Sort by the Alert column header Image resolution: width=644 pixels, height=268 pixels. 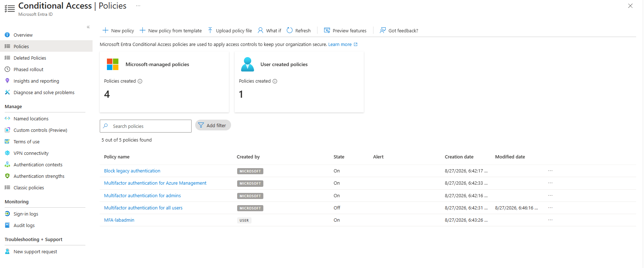(378, 157)
